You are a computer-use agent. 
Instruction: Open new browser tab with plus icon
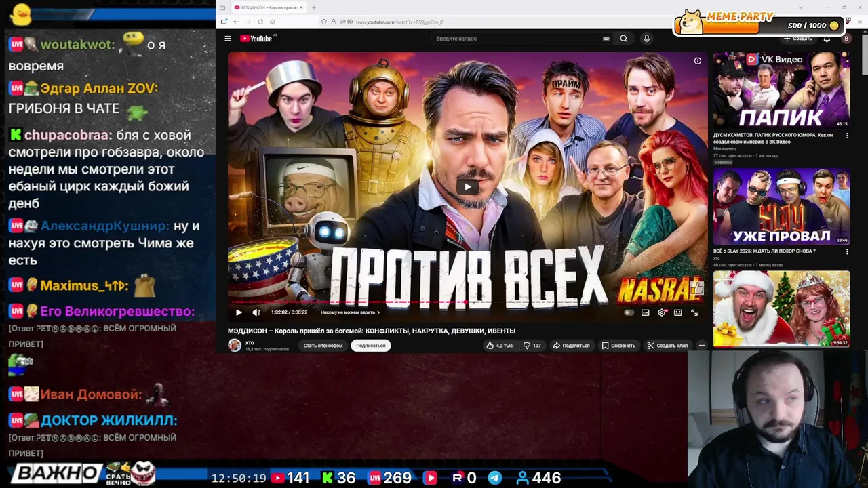click(x=313, y=7)
